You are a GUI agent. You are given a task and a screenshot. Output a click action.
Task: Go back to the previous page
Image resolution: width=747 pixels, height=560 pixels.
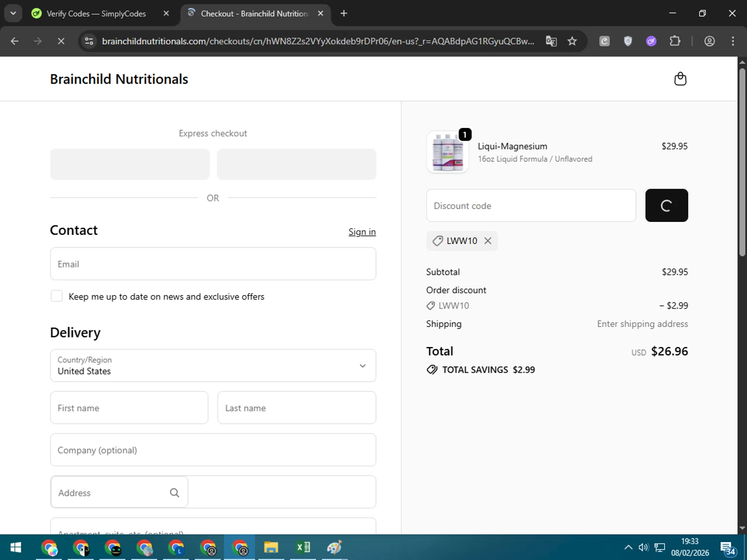click(14, 41)
